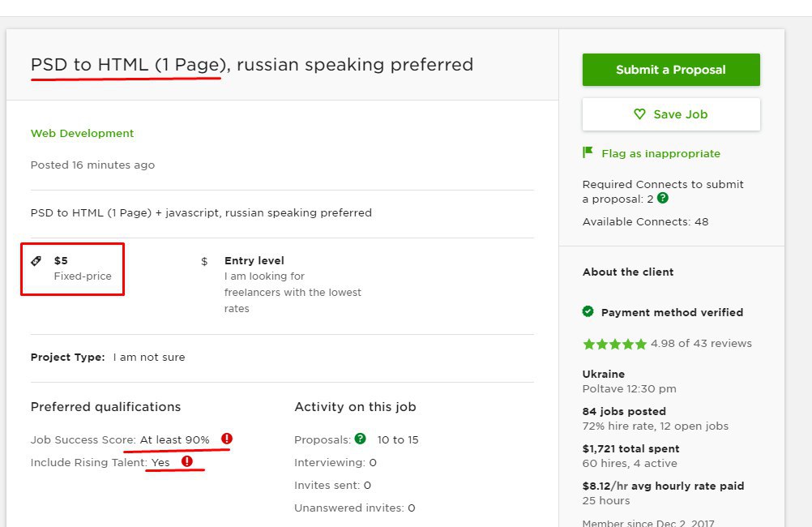Click the warning icon beside Rising Talent
Image resolution: width=812 pixels, height=527 pixels.
tap(187, 461)
